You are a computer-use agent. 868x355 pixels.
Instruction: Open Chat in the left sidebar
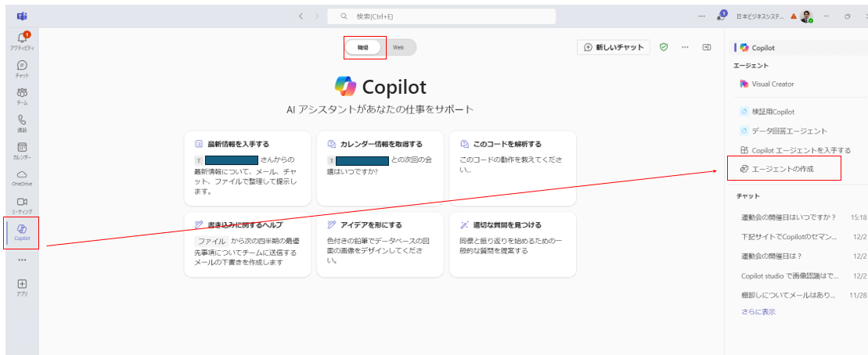pyautogui.click(x=22, y=69)
